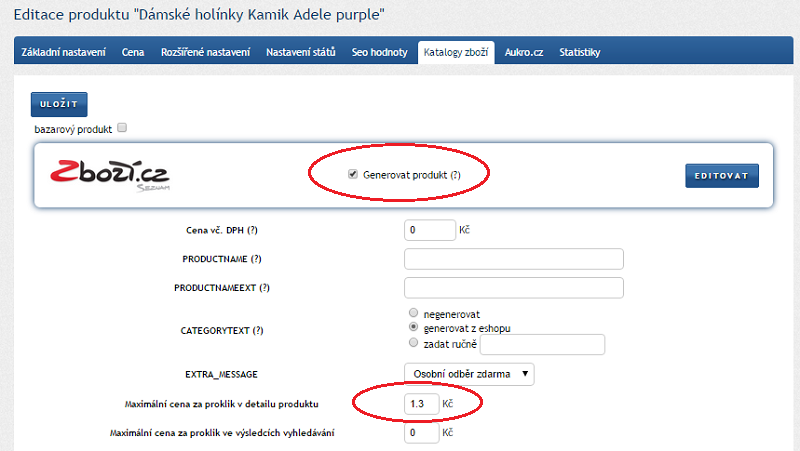Go to the Rozšířené nastavení tab

[205, 52]
